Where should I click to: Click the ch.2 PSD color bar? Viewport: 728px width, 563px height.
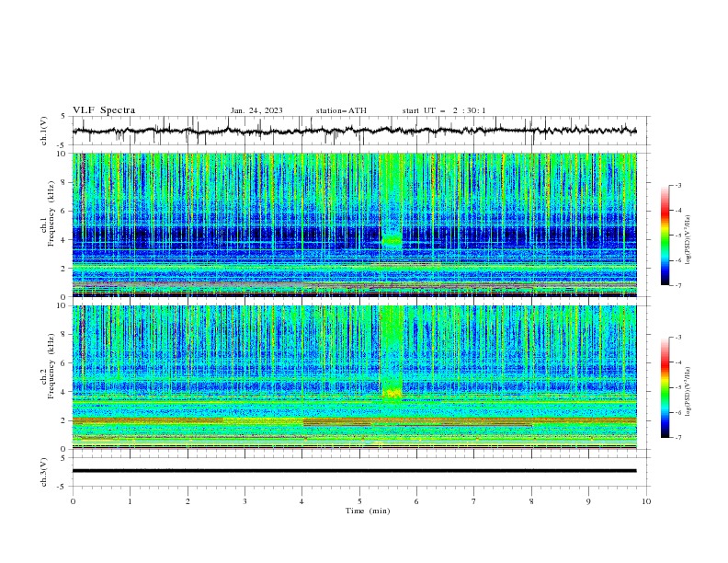click(665, 387)
